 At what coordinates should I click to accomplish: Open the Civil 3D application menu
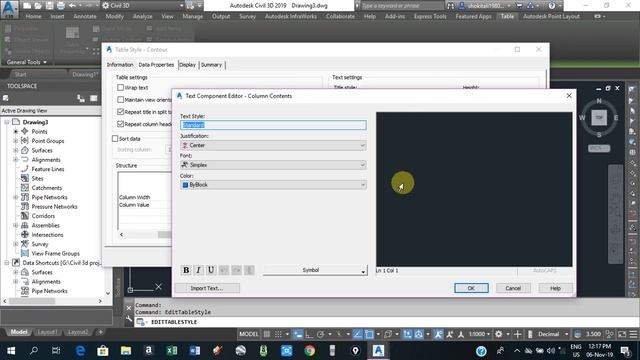9,9
